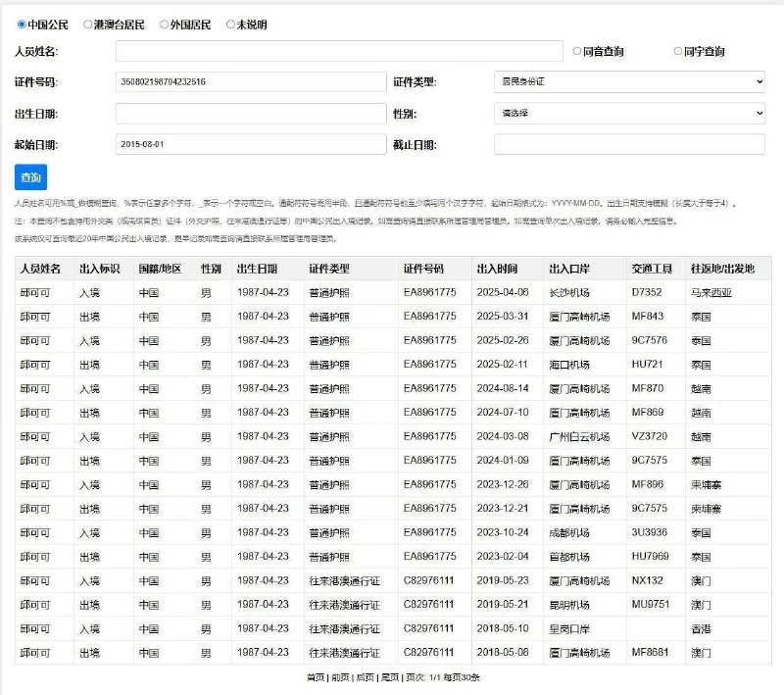Screen dimensions: 784x695
Task: Toggle the 同字查询 checkbox
Action: pyautogui.click(x=678, y=51)
